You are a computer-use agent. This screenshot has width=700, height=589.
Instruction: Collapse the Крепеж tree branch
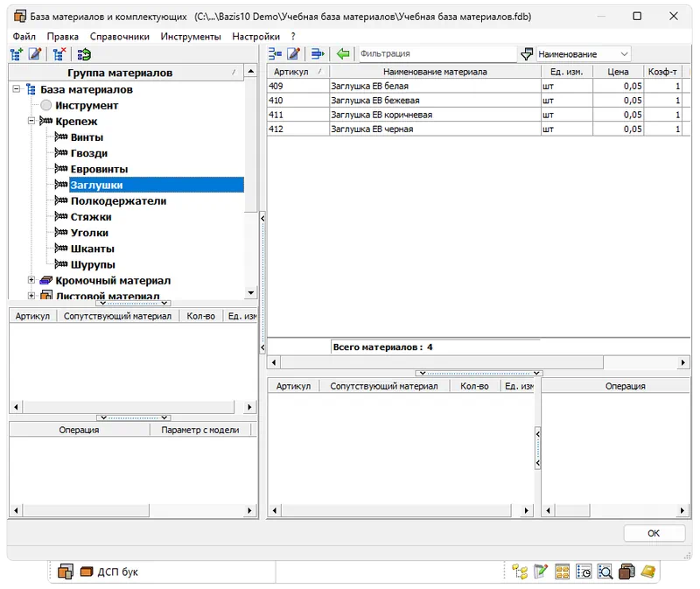click(x=31, y=121)
